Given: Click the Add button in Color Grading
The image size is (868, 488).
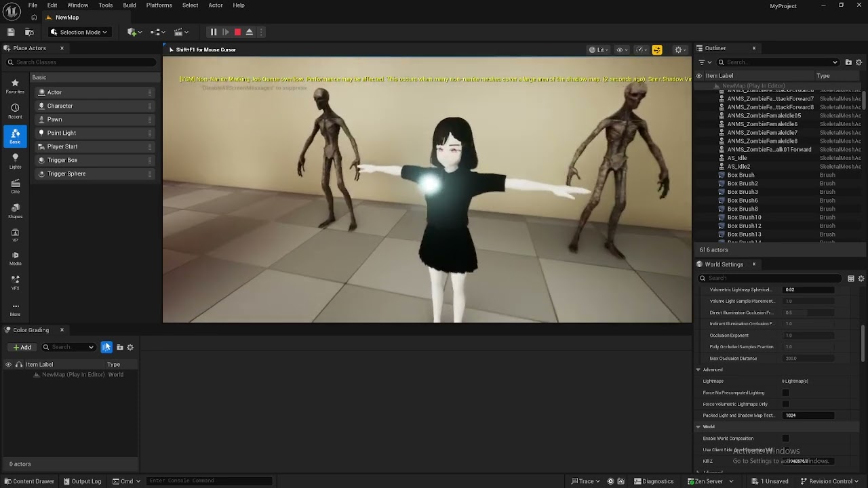Looking at the screenshot, I should coord(22,347).
